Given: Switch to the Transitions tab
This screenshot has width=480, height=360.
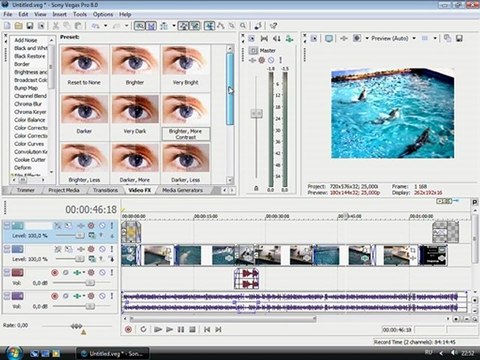Looking at the screenshot, I should (105, 190).
